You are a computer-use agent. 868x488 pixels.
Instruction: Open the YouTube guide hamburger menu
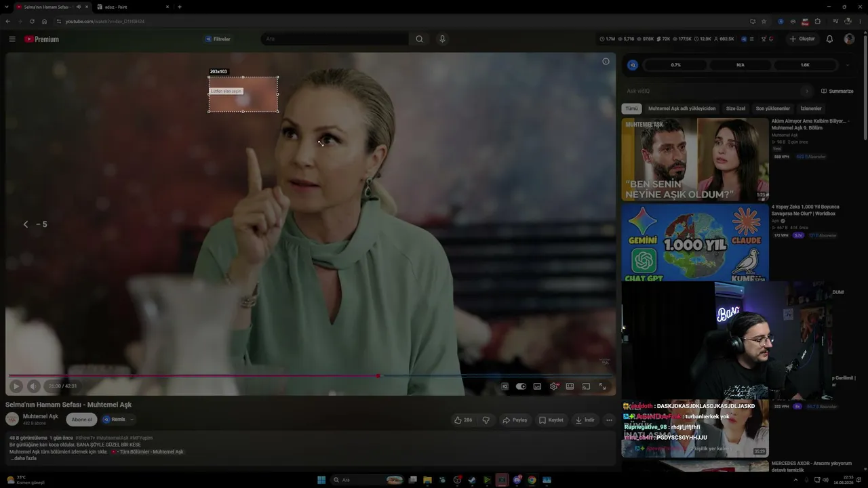tap(12, 39)
